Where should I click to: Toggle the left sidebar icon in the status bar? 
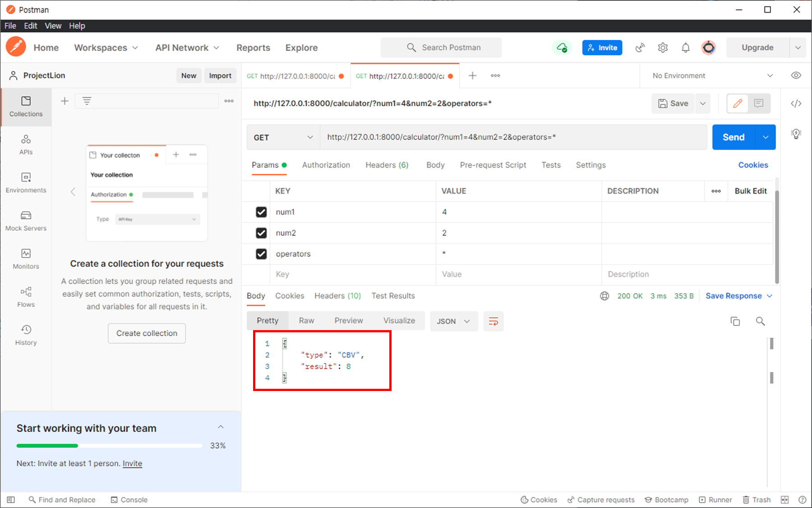[x=11, y=499]
